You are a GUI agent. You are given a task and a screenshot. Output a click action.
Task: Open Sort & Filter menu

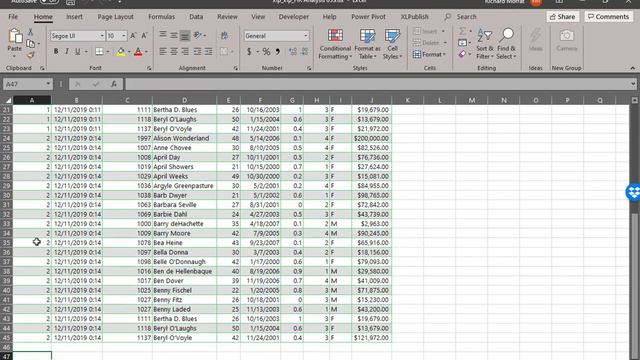[x=485, y=44]
